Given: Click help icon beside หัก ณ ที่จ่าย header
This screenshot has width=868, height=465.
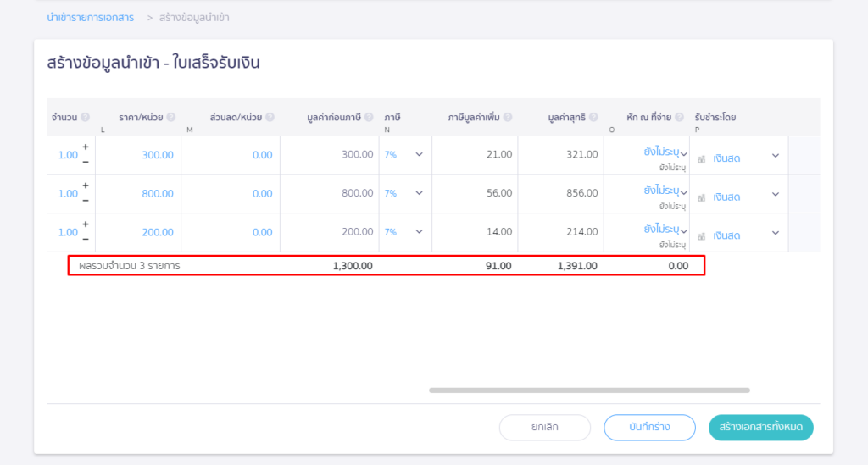Looking at the screenshot, I should tap(680, 117).
